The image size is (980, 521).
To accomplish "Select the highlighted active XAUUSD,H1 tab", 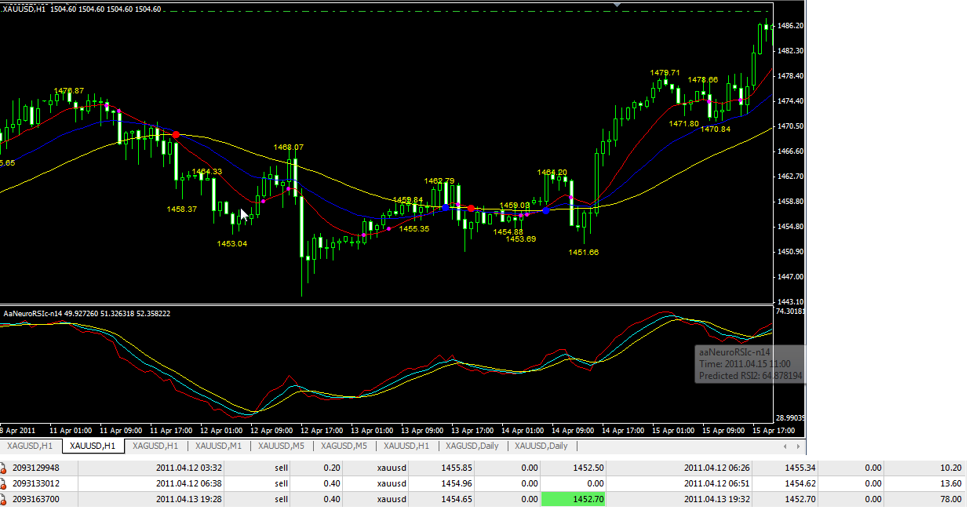I will coord(93,446).
